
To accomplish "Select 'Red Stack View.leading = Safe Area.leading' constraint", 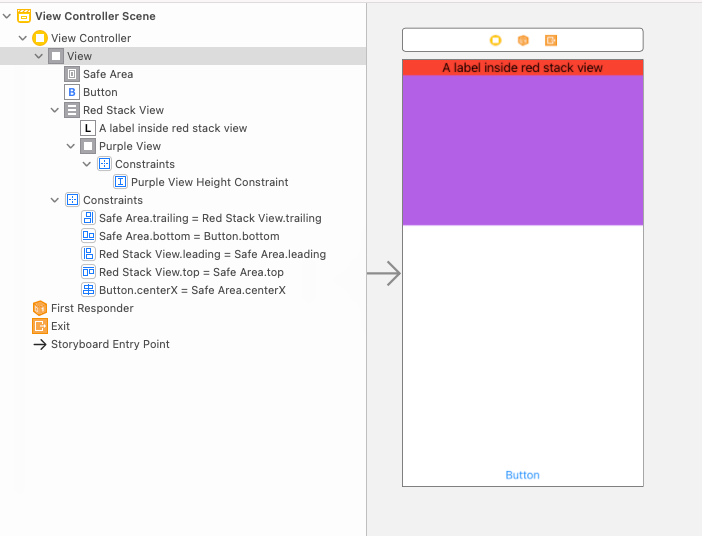I will pos(183,254).
